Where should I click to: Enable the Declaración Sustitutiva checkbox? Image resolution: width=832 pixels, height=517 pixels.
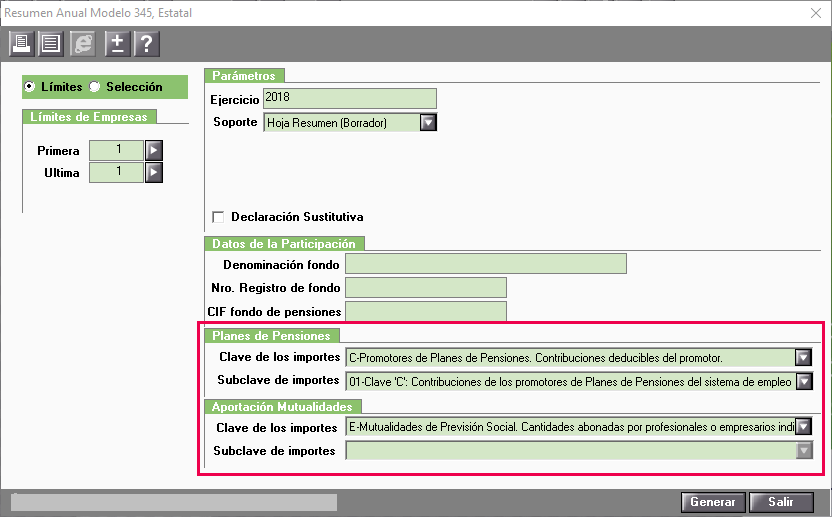tap(218, 217)
